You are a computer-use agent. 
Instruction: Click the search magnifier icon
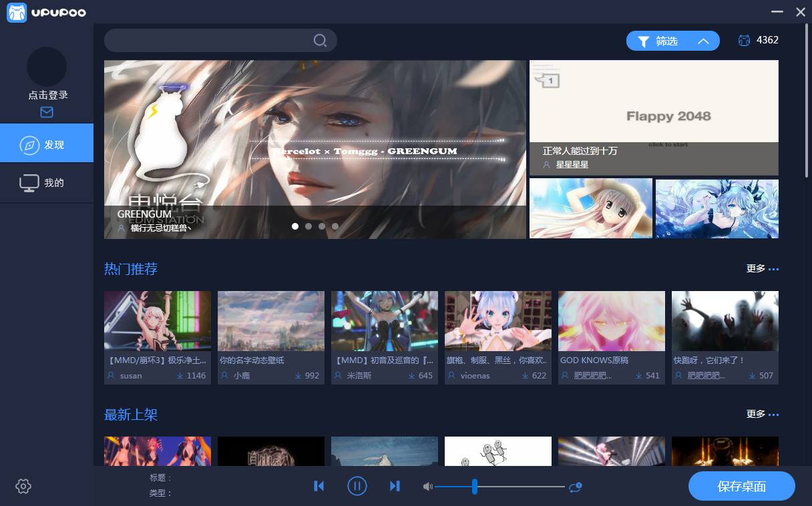320,41
